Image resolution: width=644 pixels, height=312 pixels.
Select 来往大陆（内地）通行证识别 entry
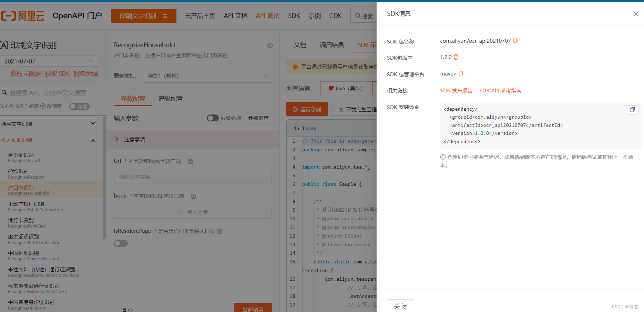[x=52, y=272]
